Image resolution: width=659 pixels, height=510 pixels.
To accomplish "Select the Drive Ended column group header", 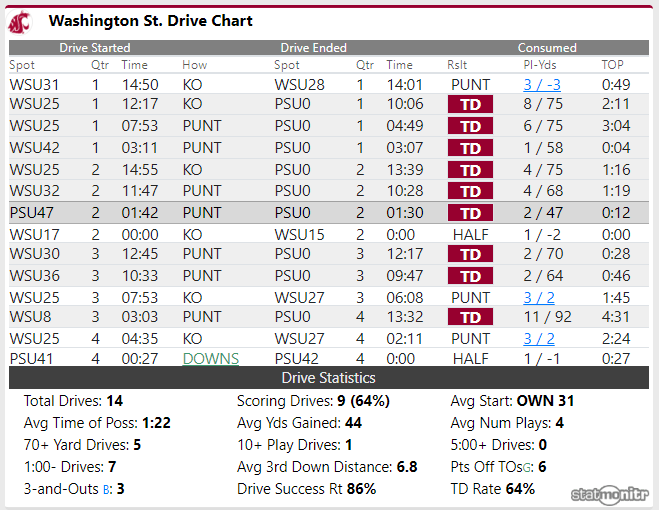I will point(314,48).
